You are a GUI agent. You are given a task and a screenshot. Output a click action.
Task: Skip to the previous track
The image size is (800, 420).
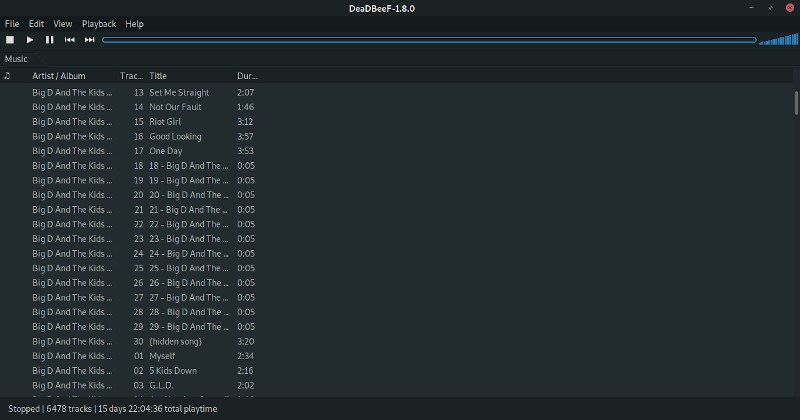(x=69, y=40)
